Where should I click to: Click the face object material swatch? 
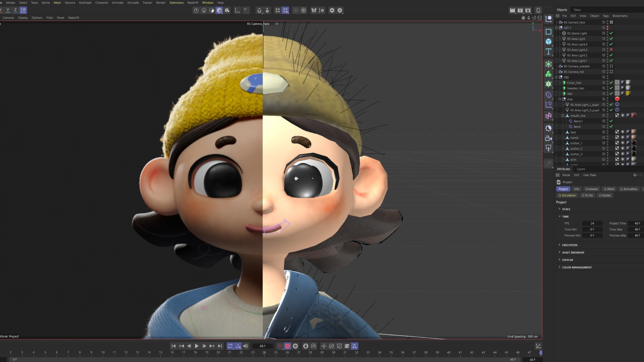coord(633,132)
